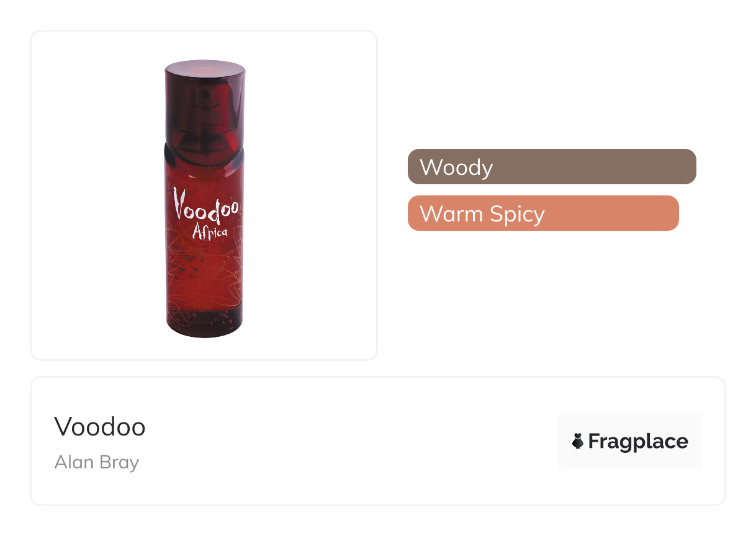Select the orange Warm Spicy accord bar
Screen dimensions: 756x536
(x=542, y=213)
